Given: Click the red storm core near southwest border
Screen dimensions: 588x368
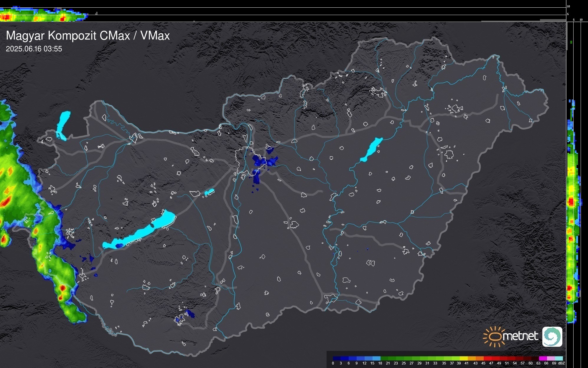Looking at the screenshot, I should pyautogui.click(x=62, y=288).
